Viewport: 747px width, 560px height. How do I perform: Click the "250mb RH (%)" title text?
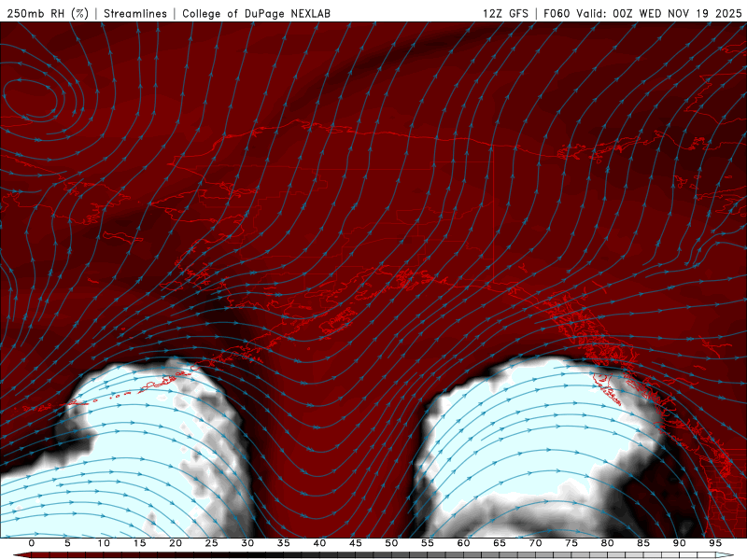coord(48,13)
